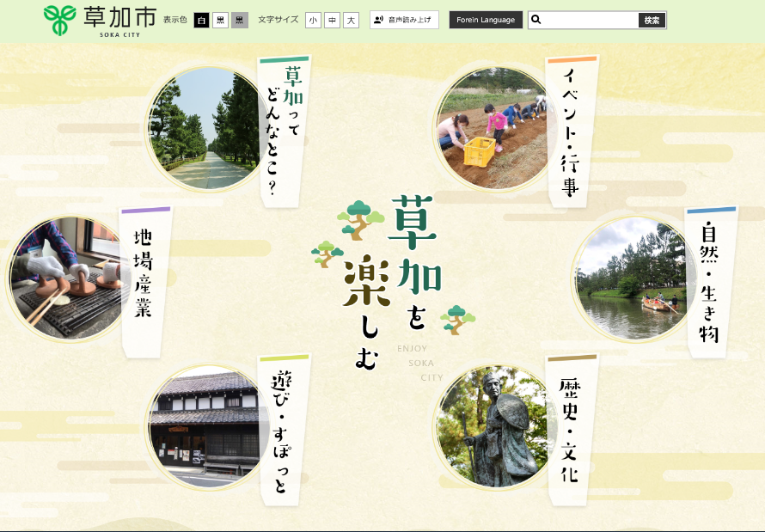Start the 音声読み上げ voice reading
765x532 pixels.
(x=405, y=20)
